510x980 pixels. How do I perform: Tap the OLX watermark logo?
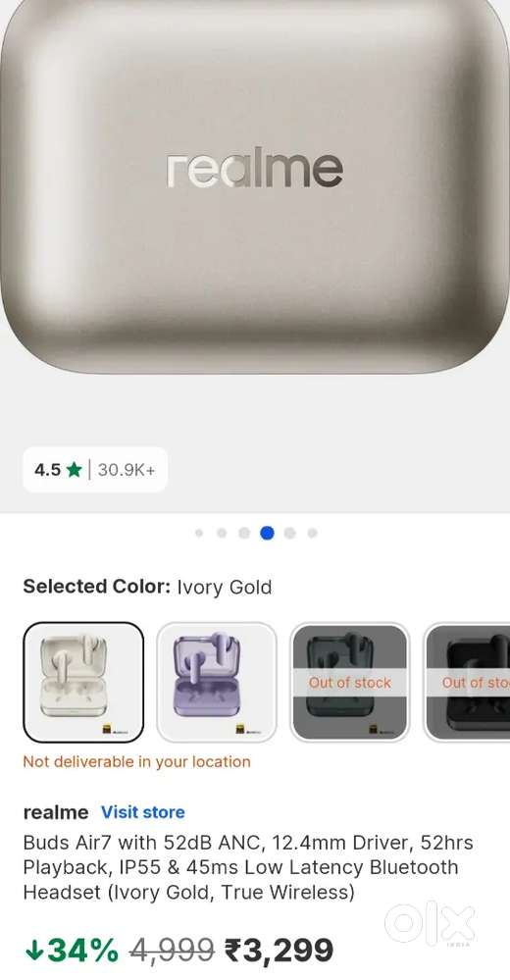click(x=430, y=924)
